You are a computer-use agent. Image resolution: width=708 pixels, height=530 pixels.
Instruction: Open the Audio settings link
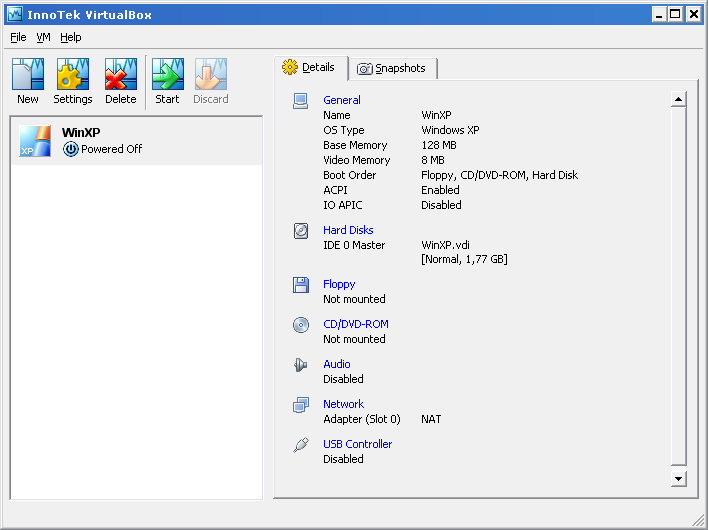337,363
